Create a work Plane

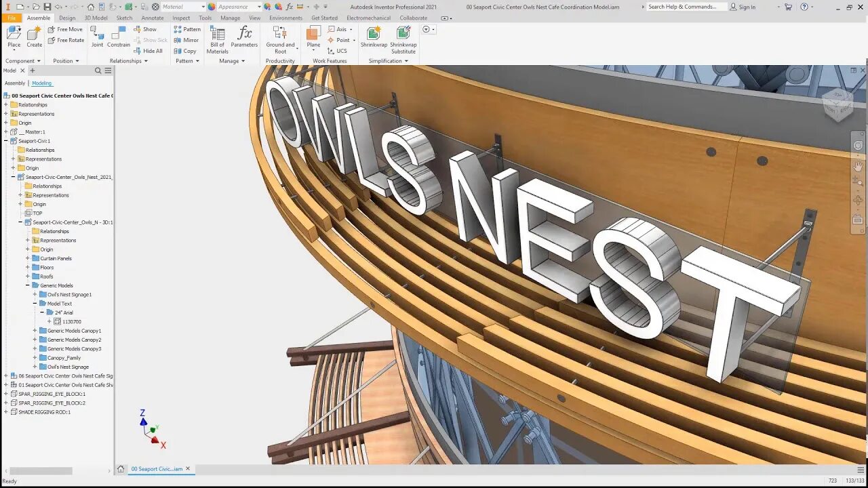(x=313, y=38)
